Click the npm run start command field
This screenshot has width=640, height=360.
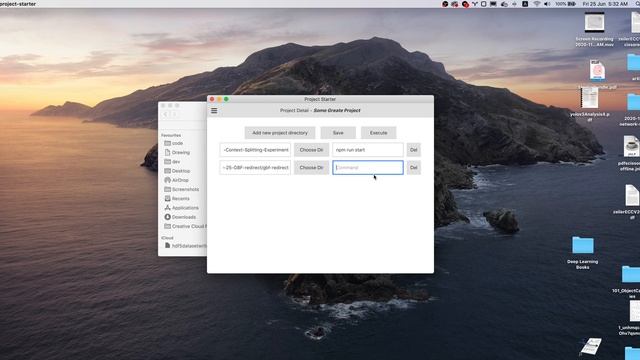point(368,150)
